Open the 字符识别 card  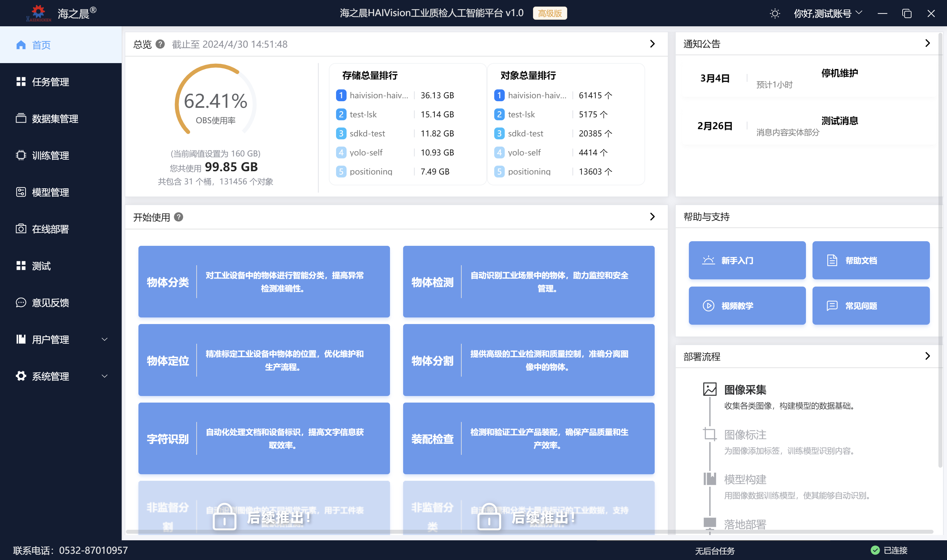[x=264, y=438]
